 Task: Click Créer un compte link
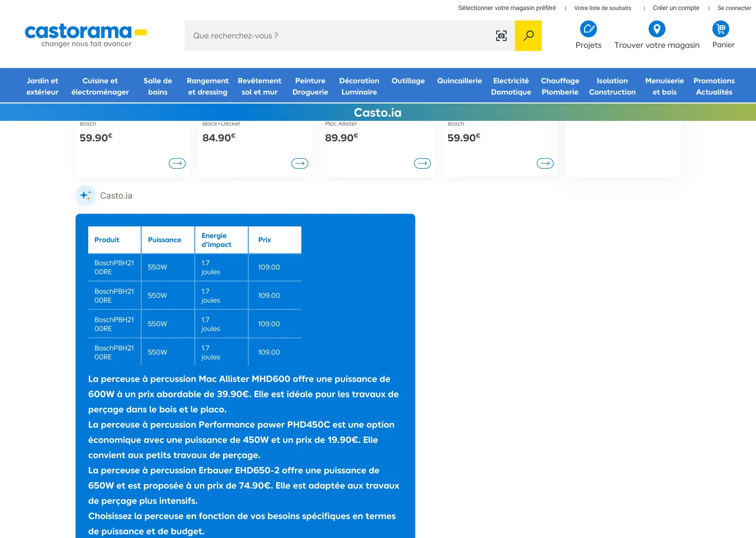(676, 8)
